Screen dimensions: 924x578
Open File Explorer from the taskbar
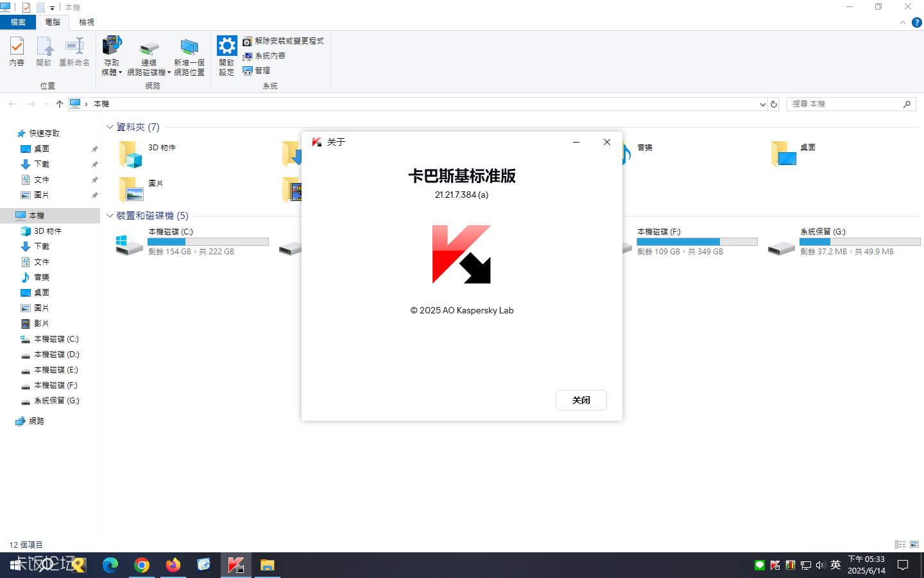(x=267, y=565)
